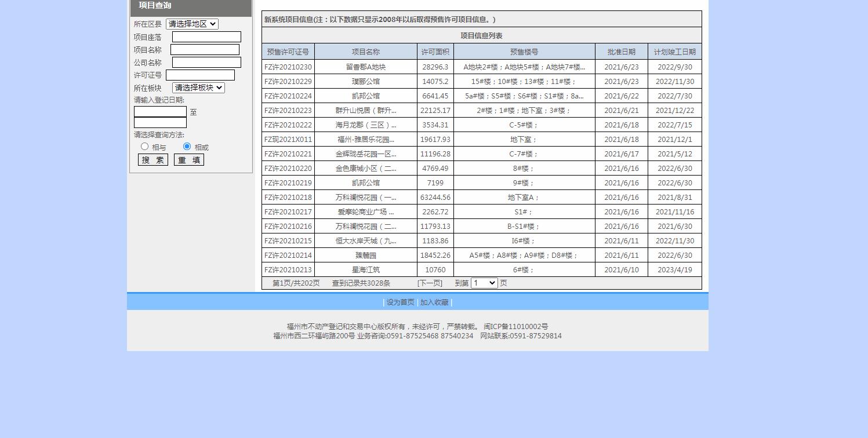Open project 璞丽公馆 in the list
Image resolution: width=868 pixels, height=438 pixels.
365,81
